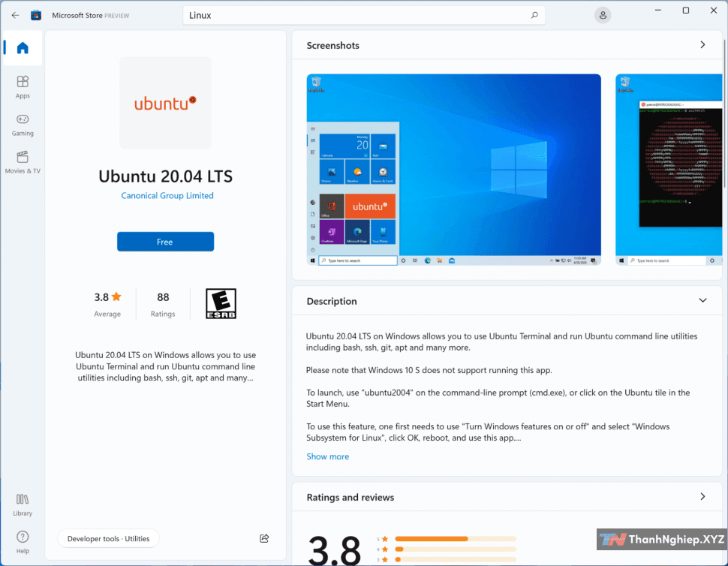Viewport: 728px width, 566px height.
Task: Open Ratings and reviews chevron
Action: point(702,496)
